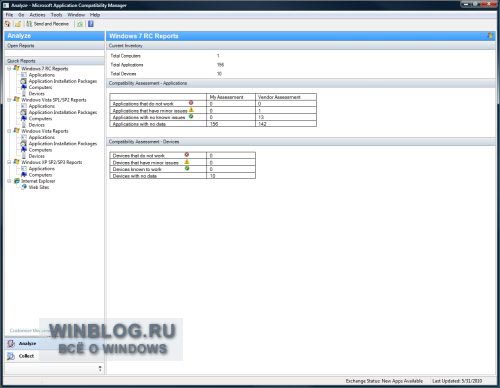Open the Help menu
This screenshot has width=500, height=388.
click(95, 15)
